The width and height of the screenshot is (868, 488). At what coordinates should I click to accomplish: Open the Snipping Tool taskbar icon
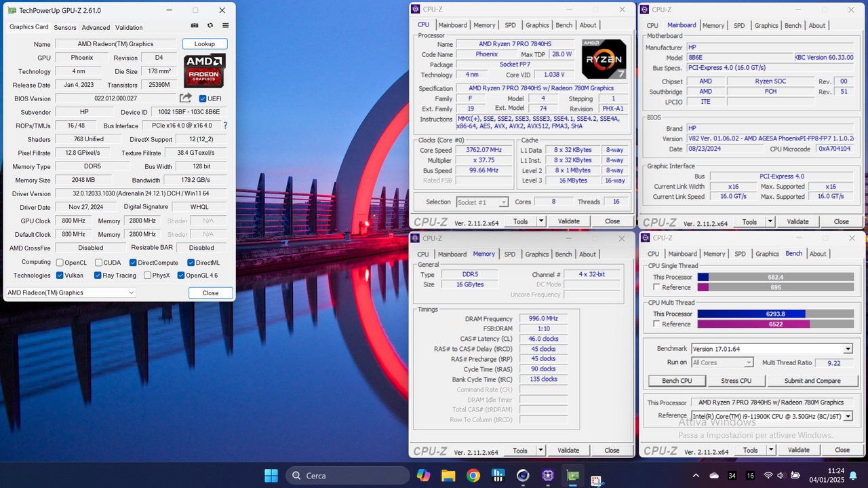(x=597, y=480)
